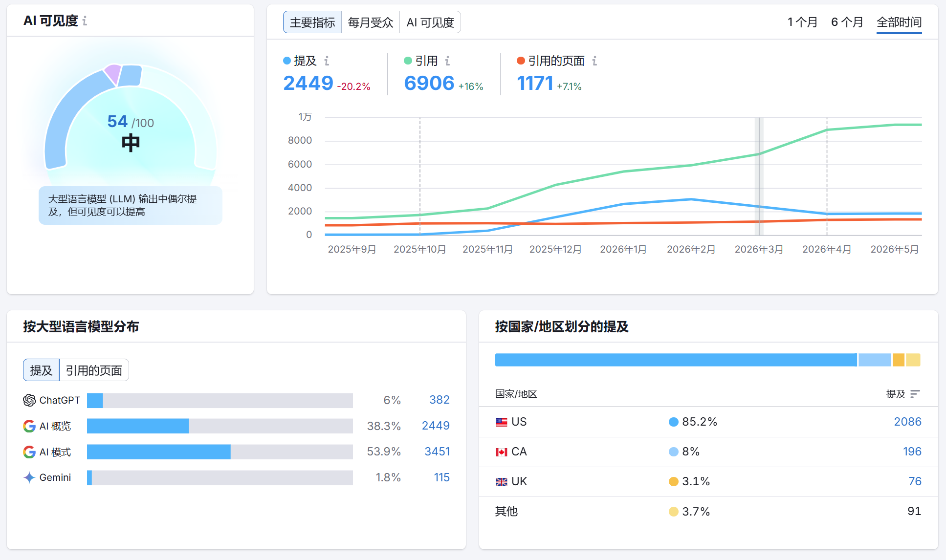Click the ChatGPT logo icon
This screenshot has height=560, width=946.
point(29,400)
